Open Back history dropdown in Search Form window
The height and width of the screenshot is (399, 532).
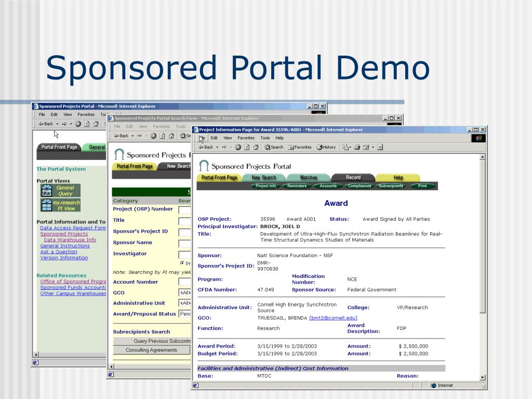tap(132, 136)
